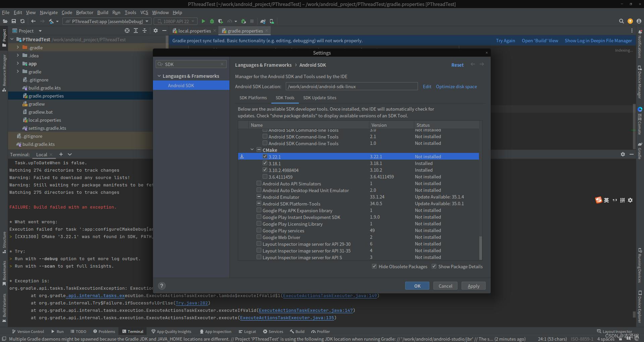Screen dimensions: 644x342
Task: Switch to local.properties editor tab
Action: tap(195, 31)
